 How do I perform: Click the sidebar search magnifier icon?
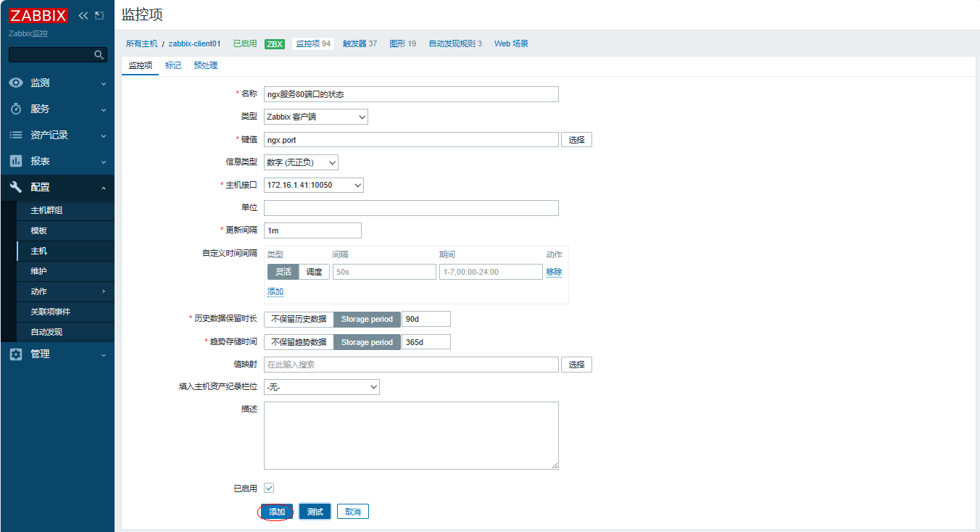tap(99, 55)
